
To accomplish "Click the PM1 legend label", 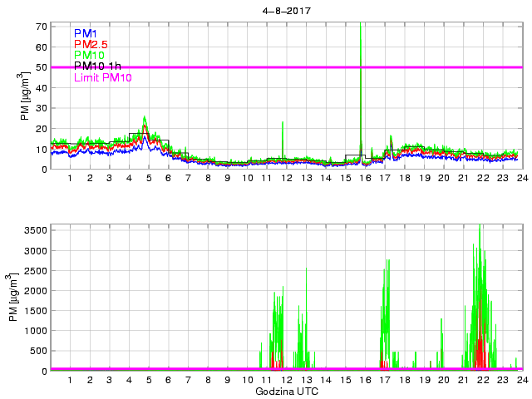I will pyautogui.click(x=86, y=33).
